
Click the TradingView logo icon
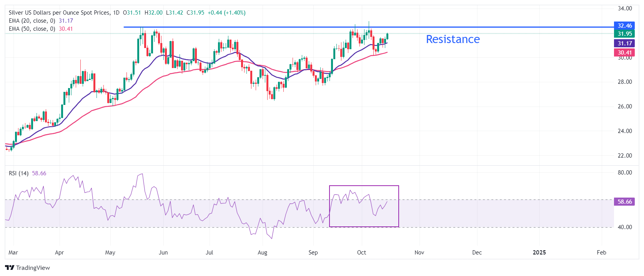point(10,268)
